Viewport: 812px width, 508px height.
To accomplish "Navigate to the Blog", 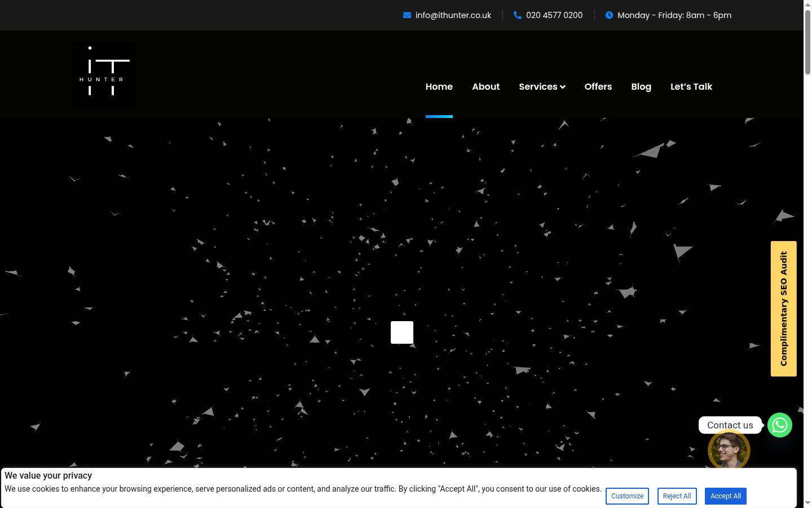I will tap(641, 86).
